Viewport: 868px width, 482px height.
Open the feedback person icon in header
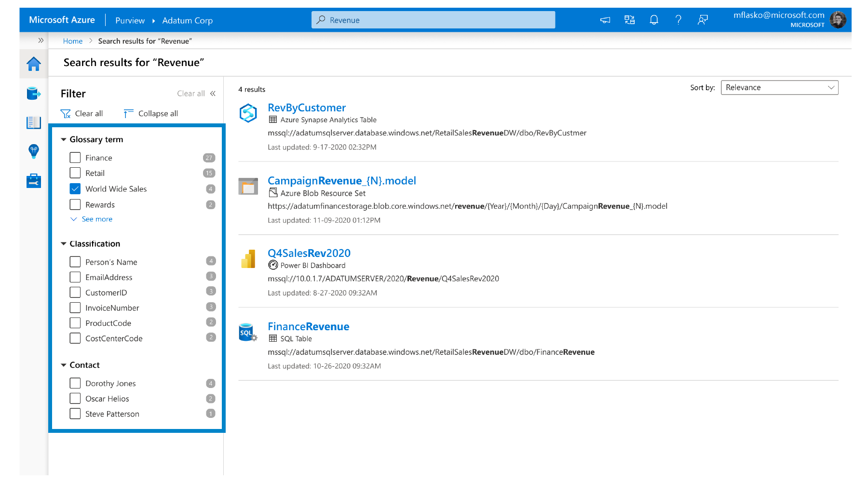tap(703, 20)
